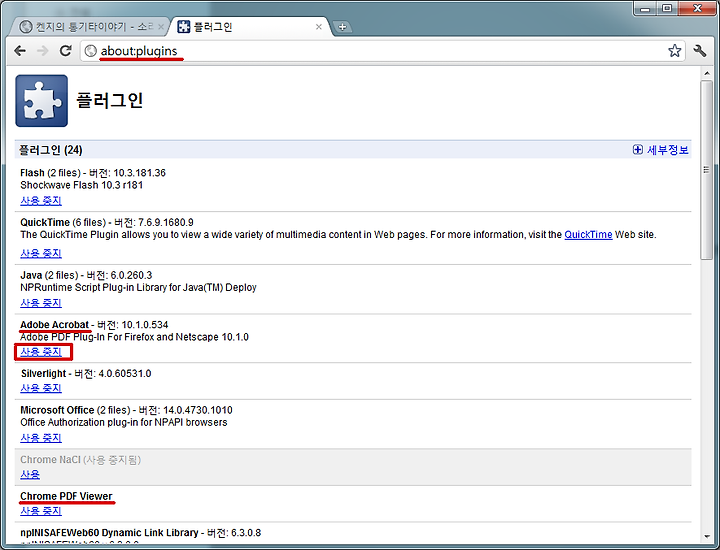Click the scrollbar up arrow

pos(707,73)
